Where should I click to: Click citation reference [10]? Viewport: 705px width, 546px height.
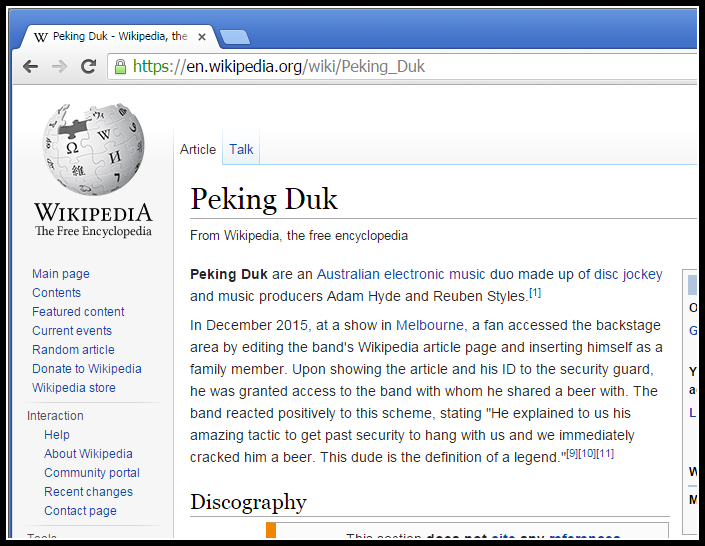(587, 453)
